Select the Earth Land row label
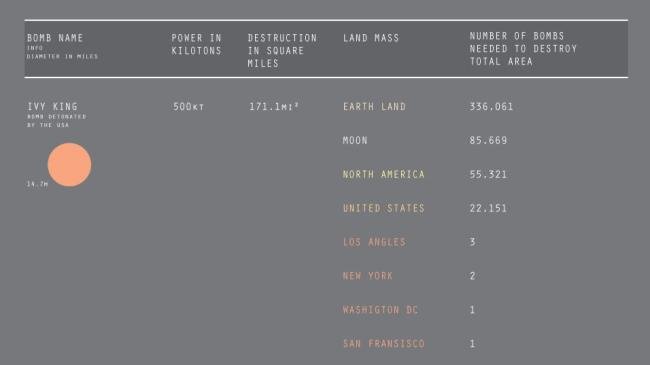 tap(374, 107)
